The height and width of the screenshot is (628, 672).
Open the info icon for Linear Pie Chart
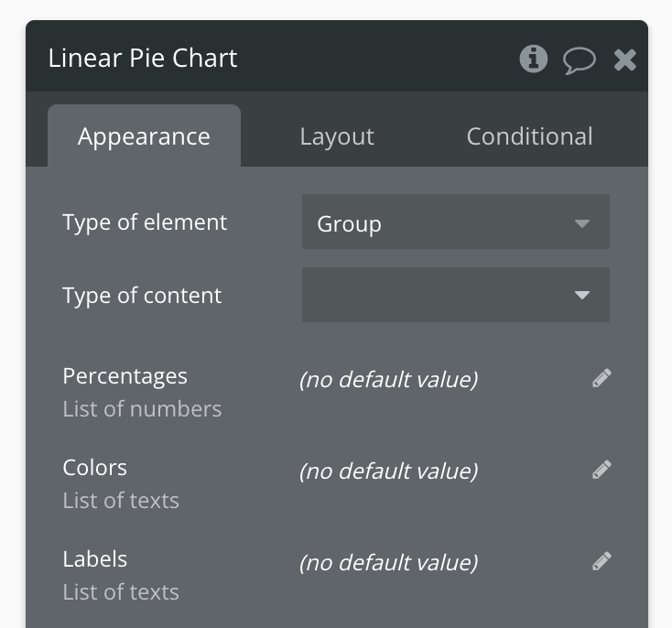pyautogui.click(x=533, y=59)
